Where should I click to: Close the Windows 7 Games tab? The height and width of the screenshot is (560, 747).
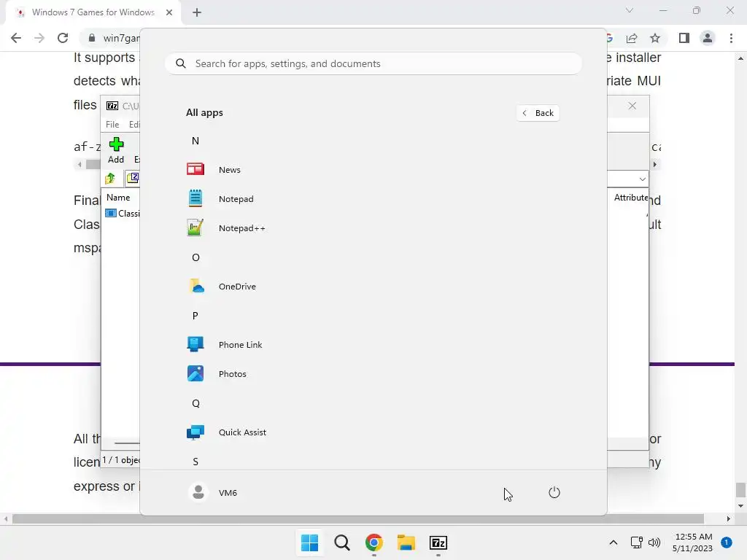[169, 12]
